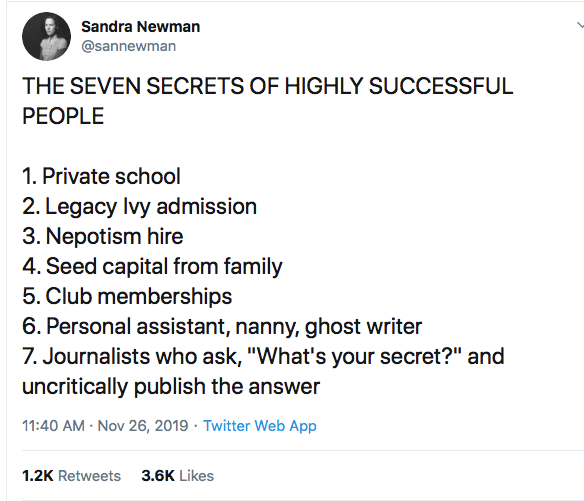The image size is (584, 501).
Task: Click the Sandra Newman display name
Action: coord(140,27)
